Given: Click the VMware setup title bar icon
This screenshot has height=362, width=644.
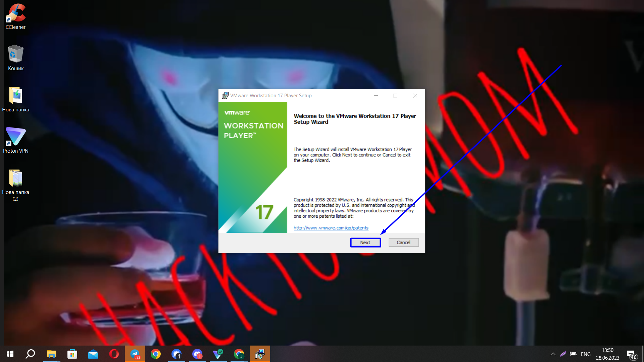Looking at the screenshot, I should 225,96.
